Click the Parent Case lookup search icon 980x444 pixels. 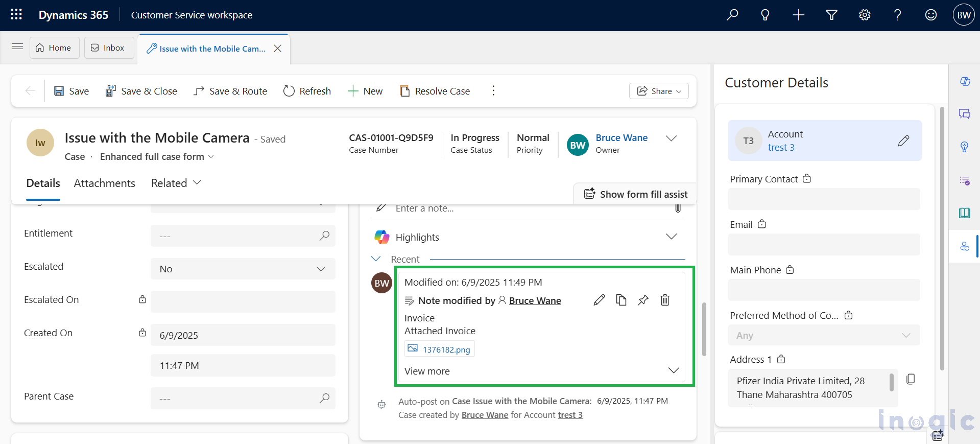click(324, 398)
